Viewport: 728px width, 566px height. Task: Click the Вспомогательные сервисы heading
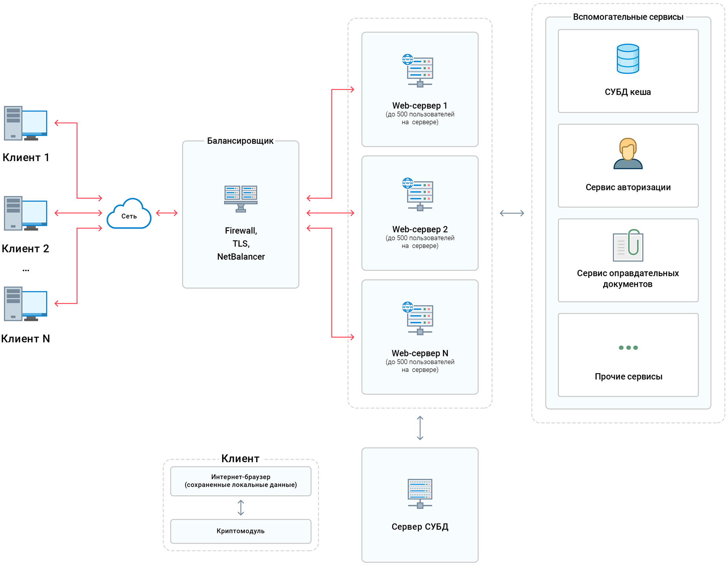point(628,17)
